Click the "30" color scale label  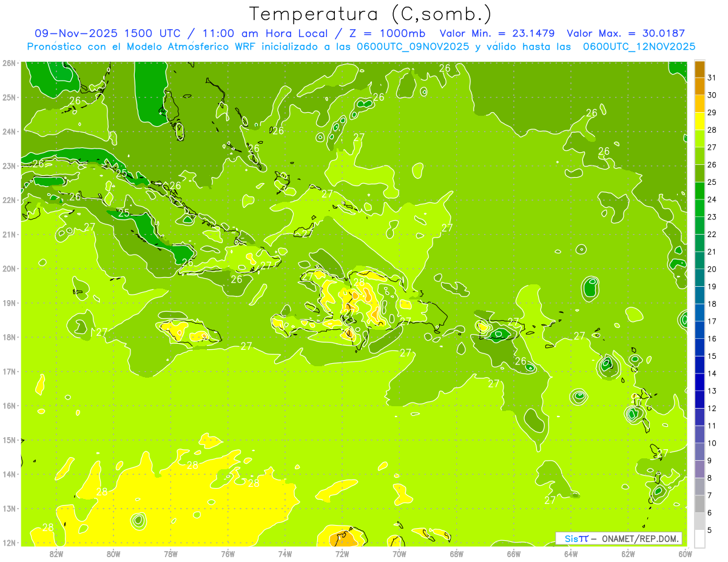[712, 95]
